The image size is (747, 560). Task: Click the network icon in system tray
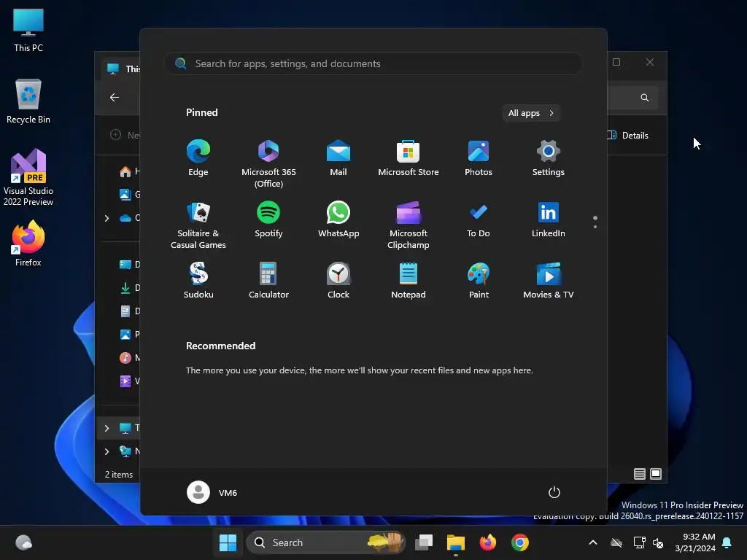point(639,542)
